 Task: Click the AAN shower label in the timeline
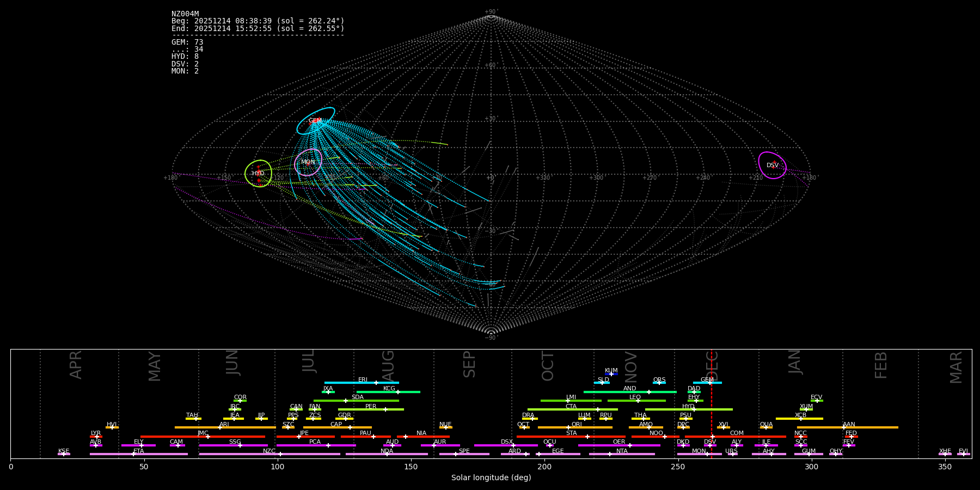click(849, 425)
